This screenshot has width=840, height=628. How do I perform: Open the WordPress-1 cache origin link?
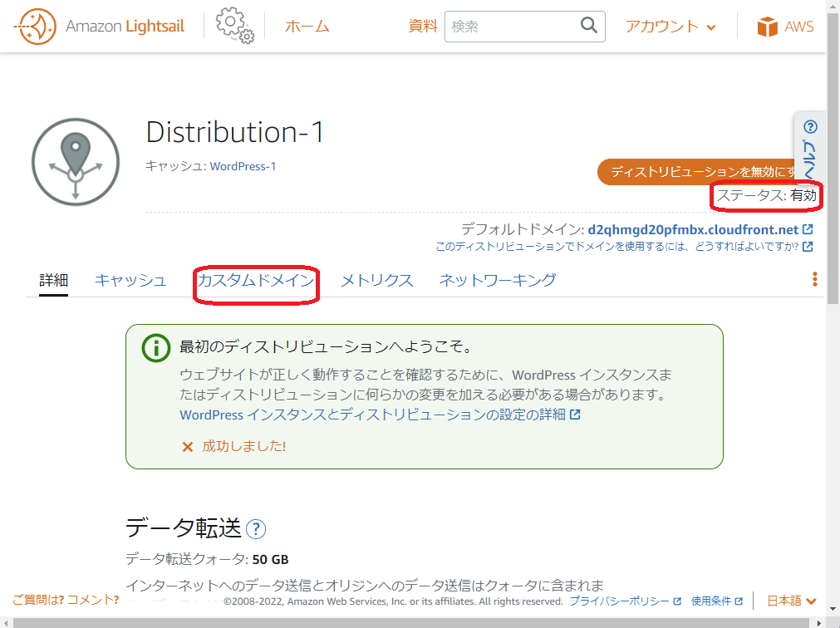[243, 166]
